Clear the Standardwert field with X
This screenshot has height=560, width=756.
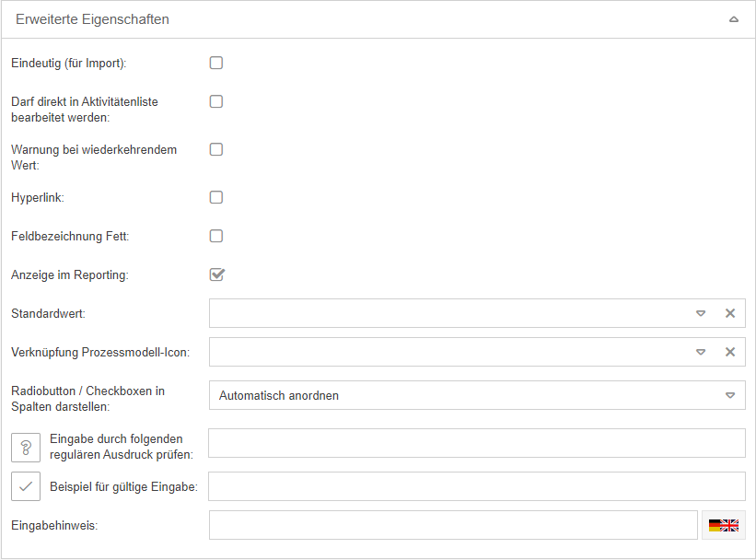pyautogui.click(x=730, y=313)
